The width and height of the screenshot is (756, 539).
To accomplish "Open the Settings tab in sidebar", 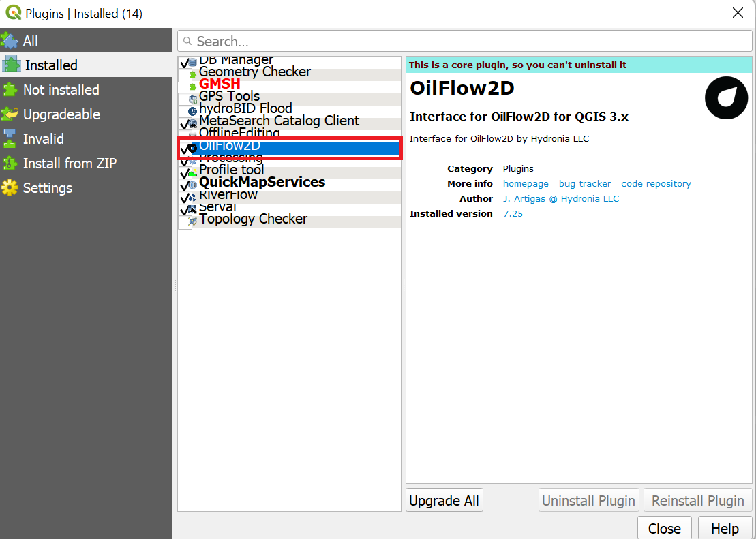I will coord(87,188).
